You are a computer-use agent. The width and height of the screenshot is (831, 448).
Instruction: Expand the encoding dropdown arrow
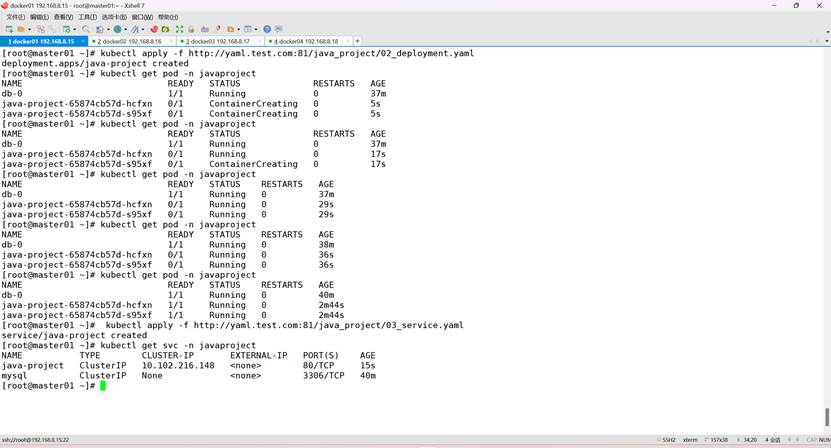(126, 29)
